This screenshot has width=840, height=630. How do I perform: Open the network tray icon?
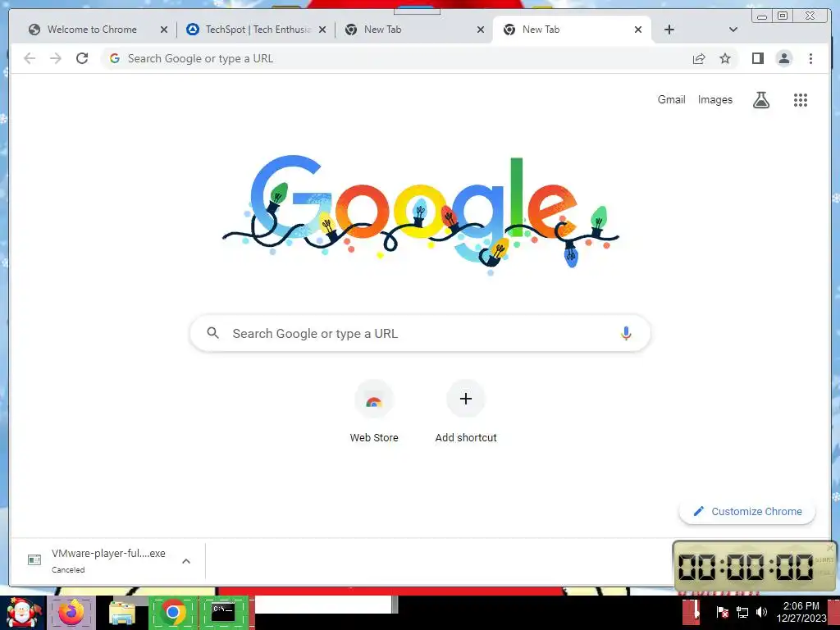pyautogui.click(x=742, y=612)
